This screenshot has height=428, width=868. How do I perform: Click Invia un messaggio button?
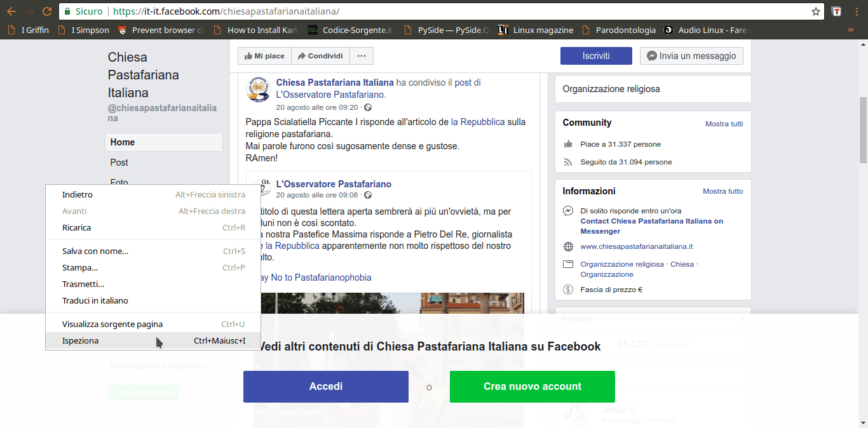691,56
